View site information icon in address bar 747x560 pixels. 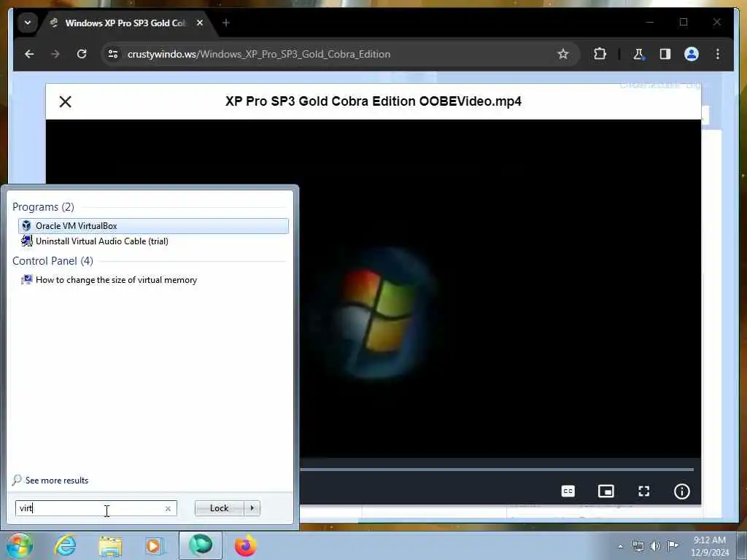(x=113, y=54)
